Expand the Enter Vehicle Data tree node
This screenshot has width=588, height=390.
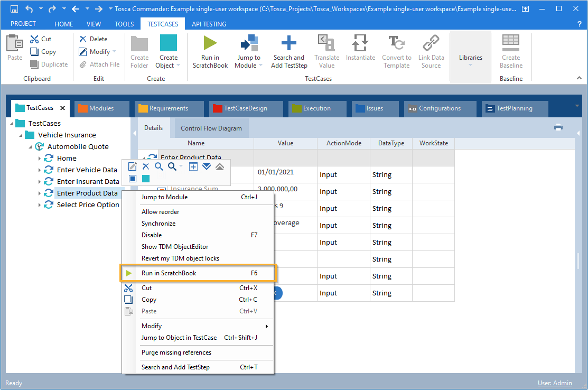[x=40, y=170]
